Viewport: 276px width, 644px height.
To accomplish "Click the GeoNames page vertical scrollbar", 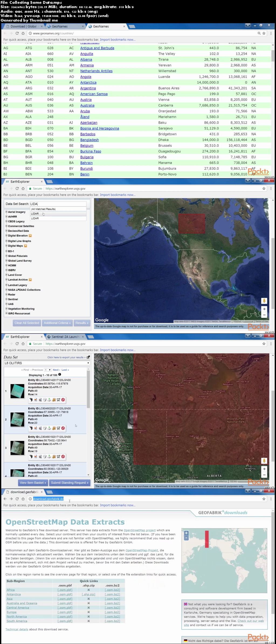I will [x=273, y=55].
